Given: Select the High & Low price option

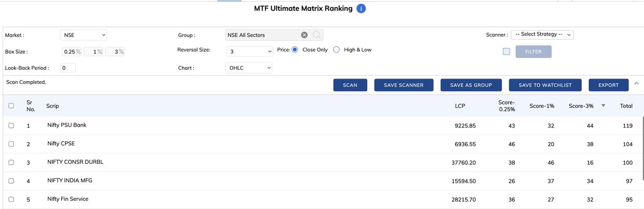Looking at the screenshot, I should tap(336, 49).
